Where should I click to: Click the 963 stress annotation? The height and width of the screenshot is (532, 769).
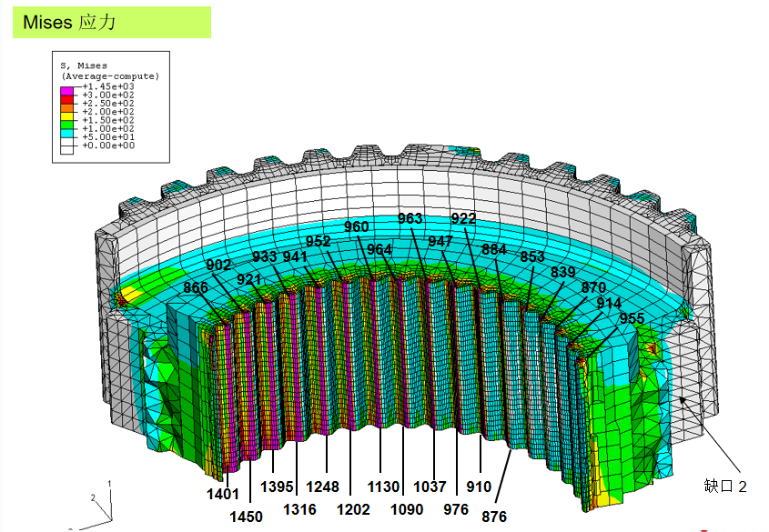[x=410, y=218]
